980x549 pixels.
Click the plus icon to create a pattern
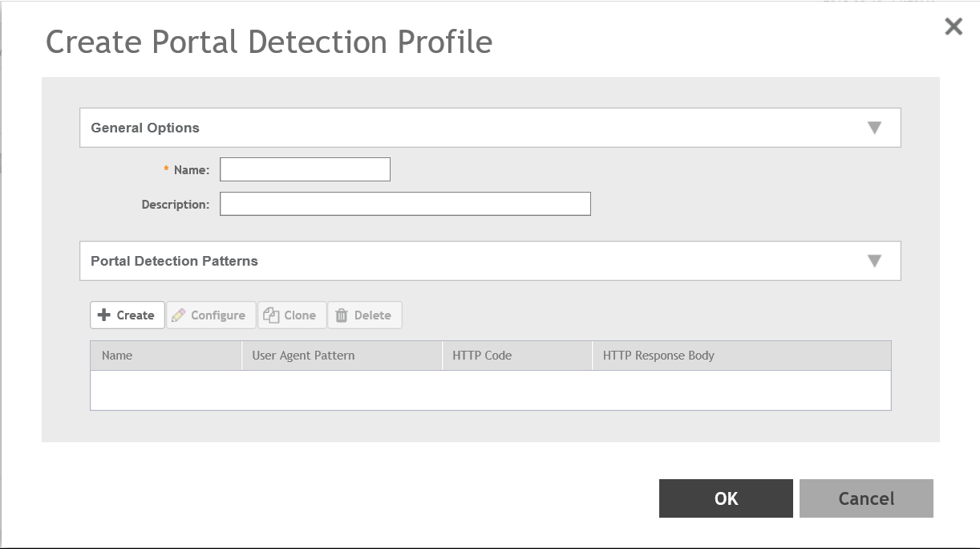point(104,315)
